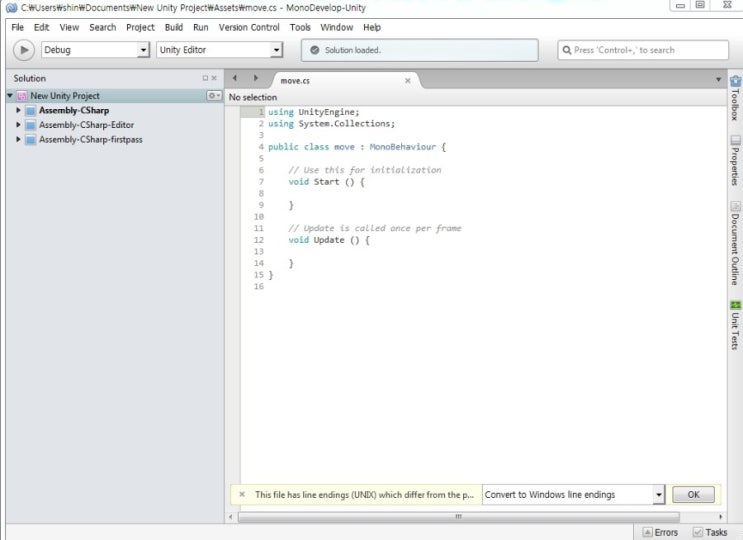Open the Tasks pad button

pyautogui.click(x=709, y=532)
